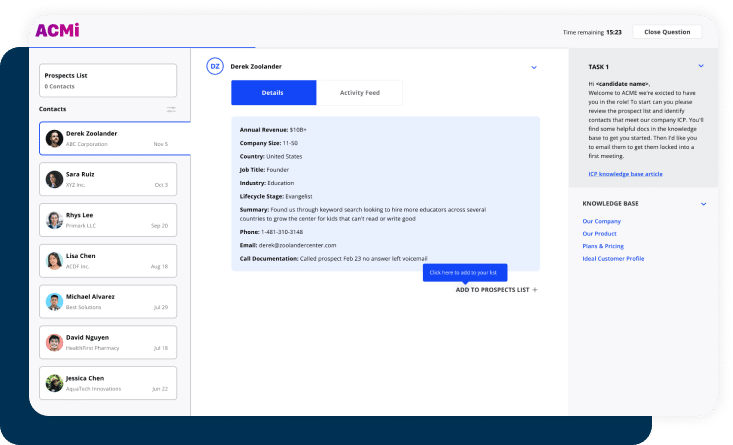The image size is (733, 445).
Task: Click the email derek@zoolandercenter.com
Action: pyautogui.click(x=297, y=245)
